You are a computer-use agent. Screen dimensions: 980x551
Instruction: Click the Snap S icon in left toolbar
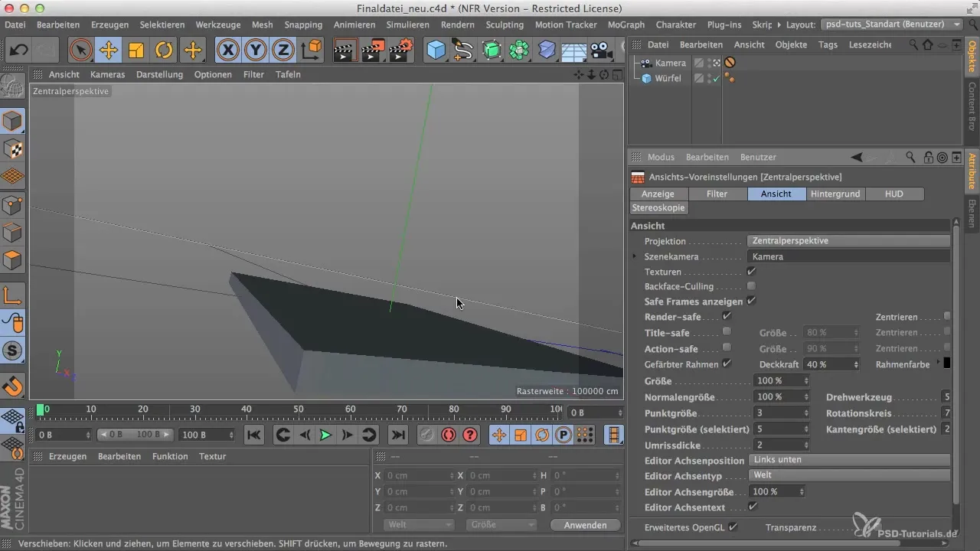(12, 351)
